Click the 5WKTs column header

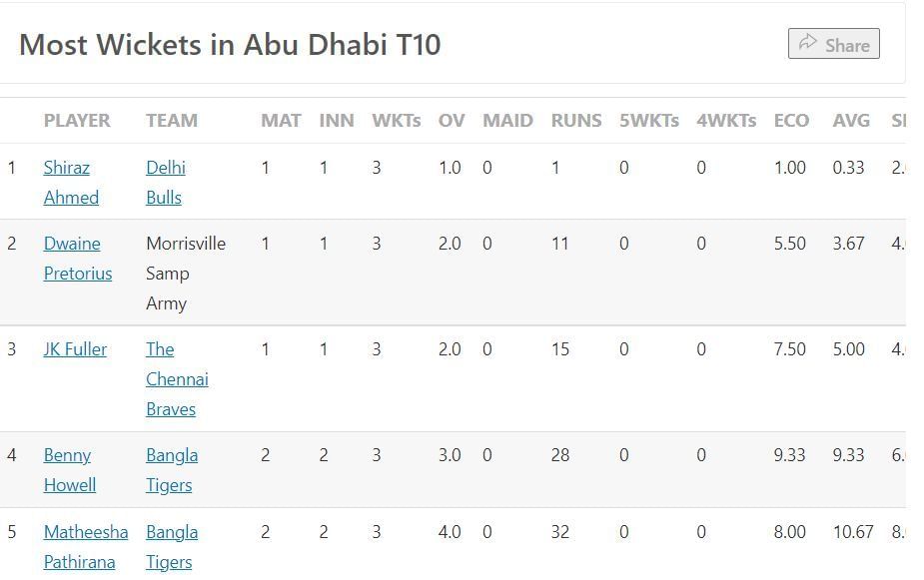coord(648,121)
